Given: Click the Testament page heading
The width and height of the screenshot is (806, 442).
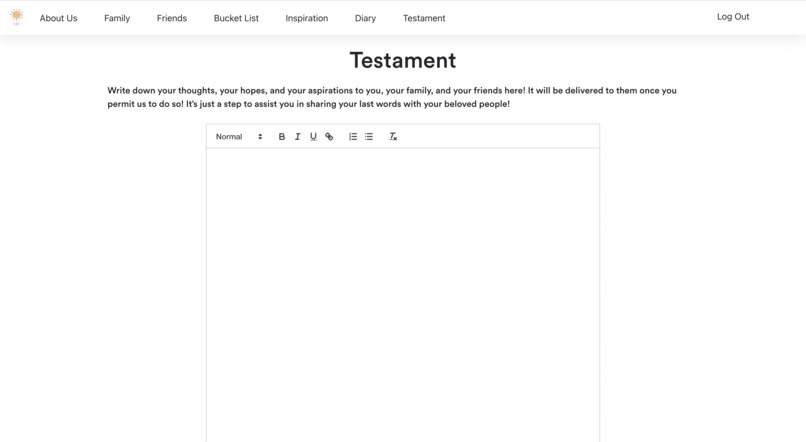Looking at the screenshot, I should click(403, 60).
